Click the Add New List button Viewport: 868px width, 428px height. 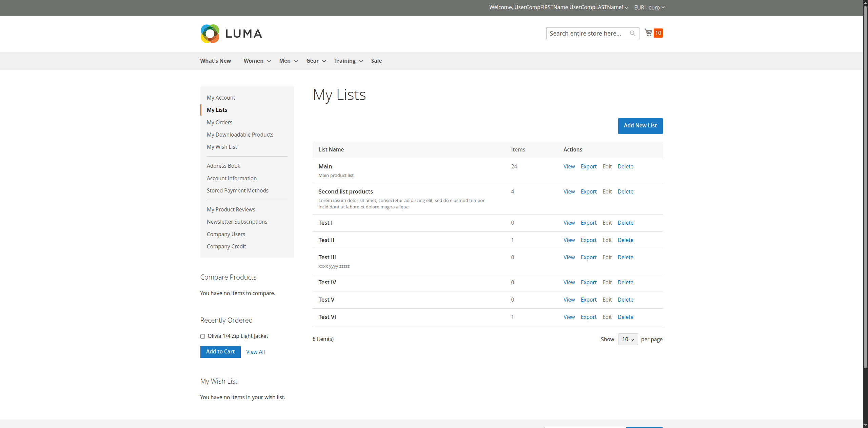coord(640,126)
